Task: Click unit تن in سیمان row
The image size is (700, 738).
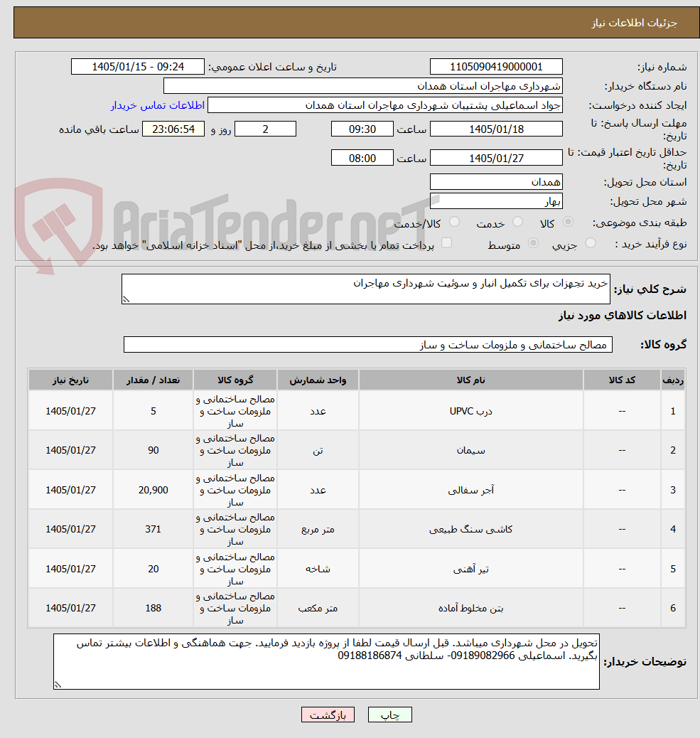Action: click(318, 451)
